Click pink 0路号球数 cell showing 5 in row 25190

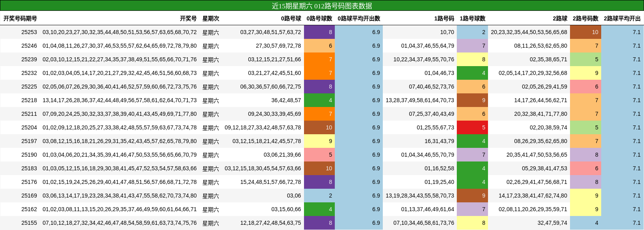pos(319,155)
